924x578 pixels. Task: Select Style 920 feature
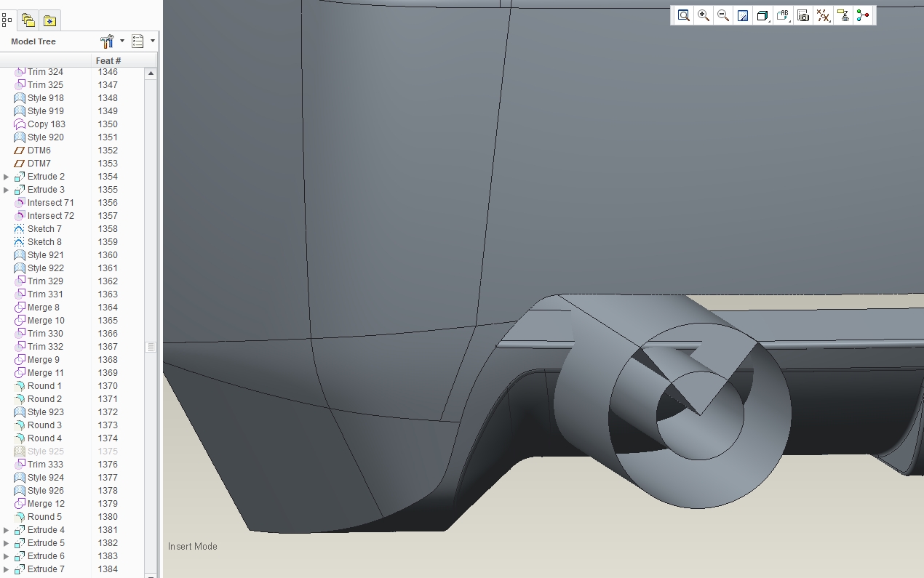46,137
